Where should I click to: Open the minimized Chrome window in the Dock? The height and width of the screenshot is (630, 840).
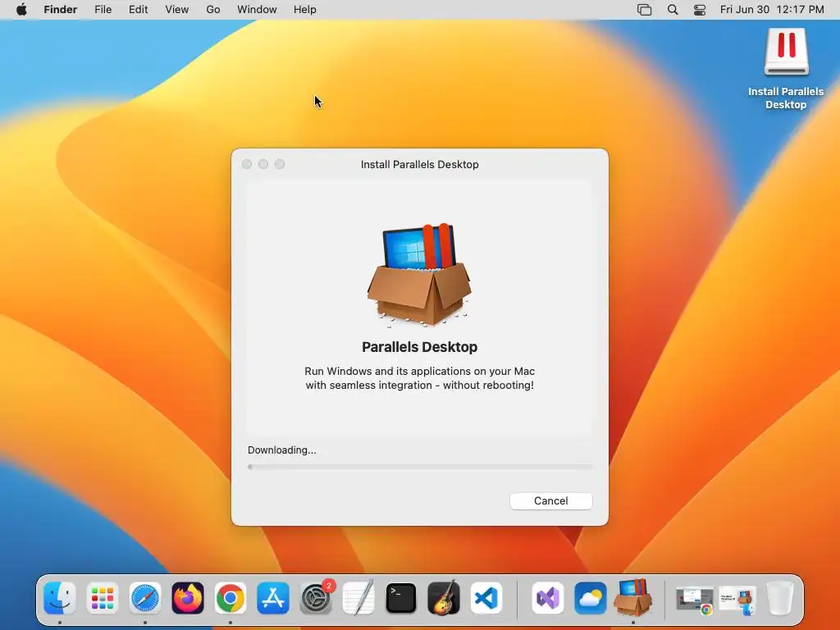pos(695,600)
